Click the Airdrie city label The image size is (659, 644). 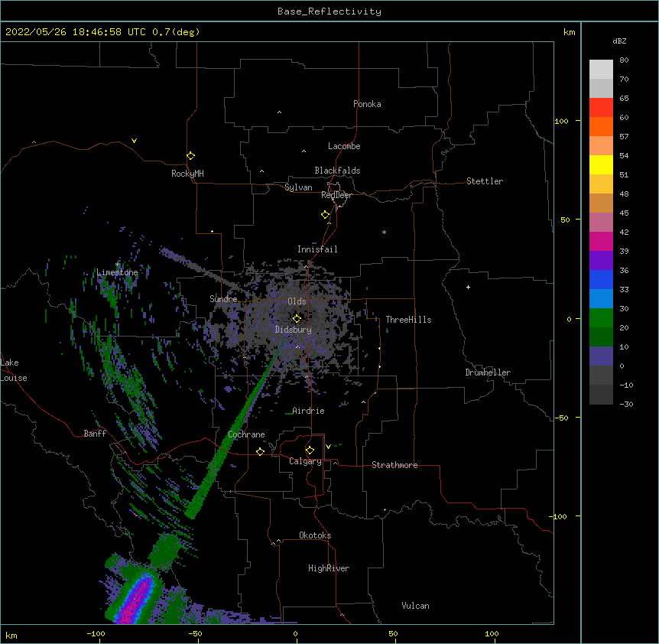click(x=308, y=411)
